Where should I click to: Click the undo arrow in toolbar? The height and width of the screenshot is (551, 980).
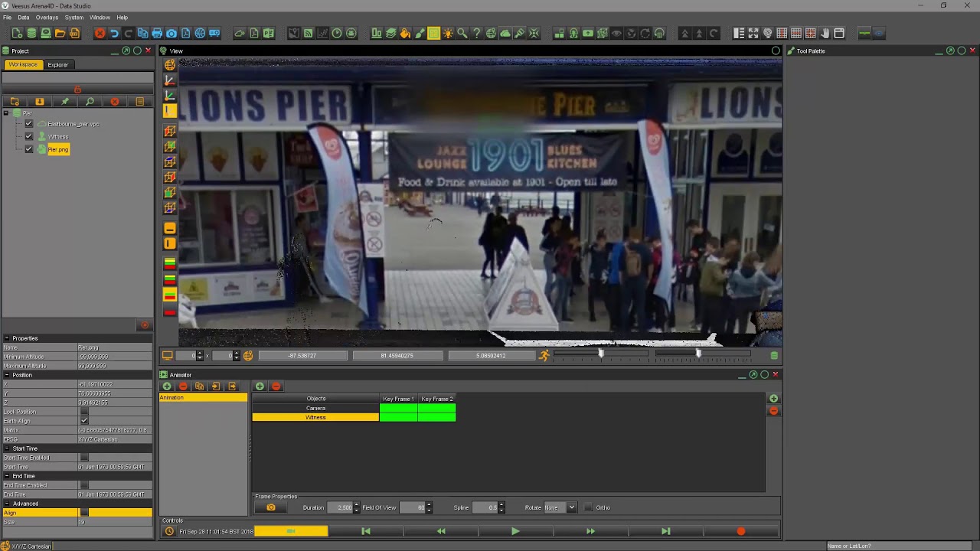(114, 33)
